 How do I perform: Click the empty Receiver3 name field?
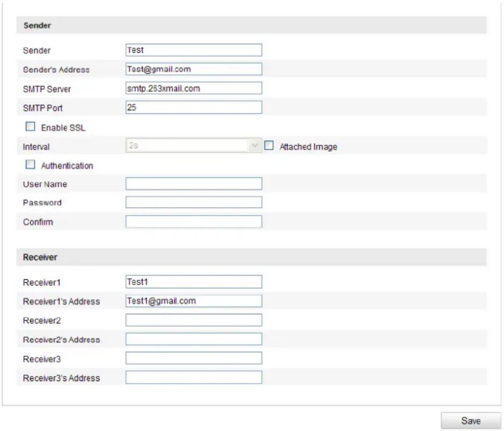point(194,358)
